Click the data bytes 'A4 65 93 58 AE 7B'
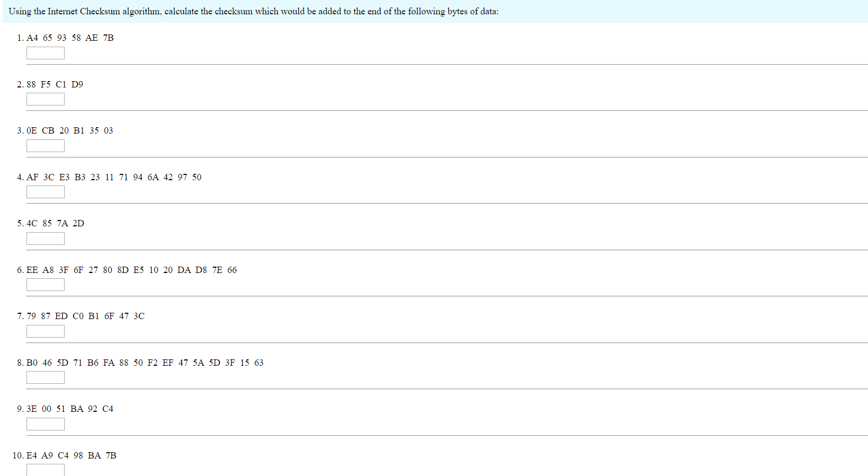Screen dimensions: 868x476 pyautogui.click(x=70, y=38)
